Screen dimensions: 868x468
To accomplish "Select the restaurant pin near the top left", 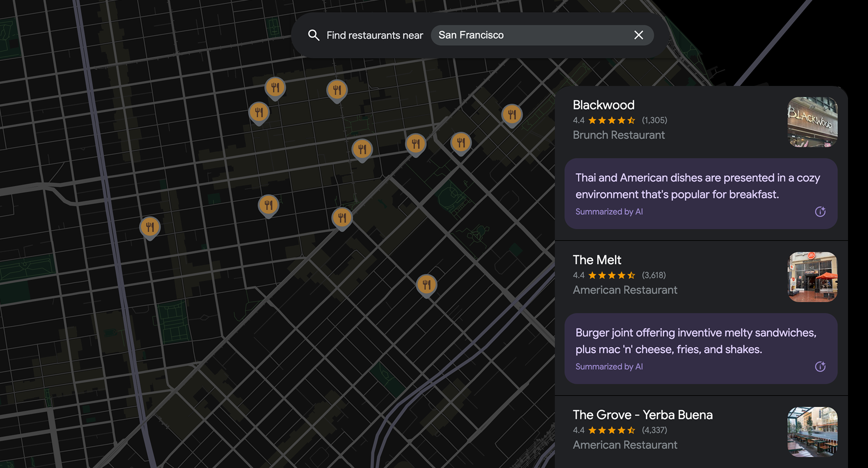I will 259,112.
